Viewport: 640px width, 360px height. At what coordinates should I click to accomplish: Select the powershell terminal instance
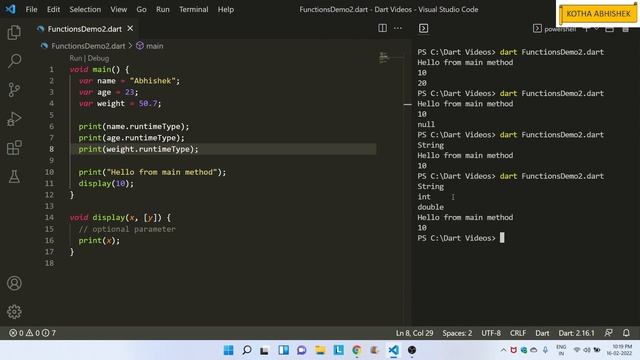click(x=555, y=29)
